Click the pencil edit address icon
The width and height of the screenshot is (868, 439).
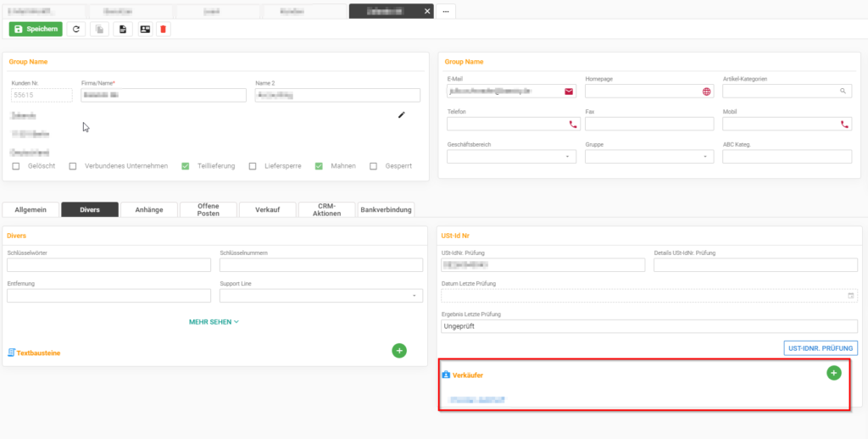pyautogui.click(x=401, y=114)
